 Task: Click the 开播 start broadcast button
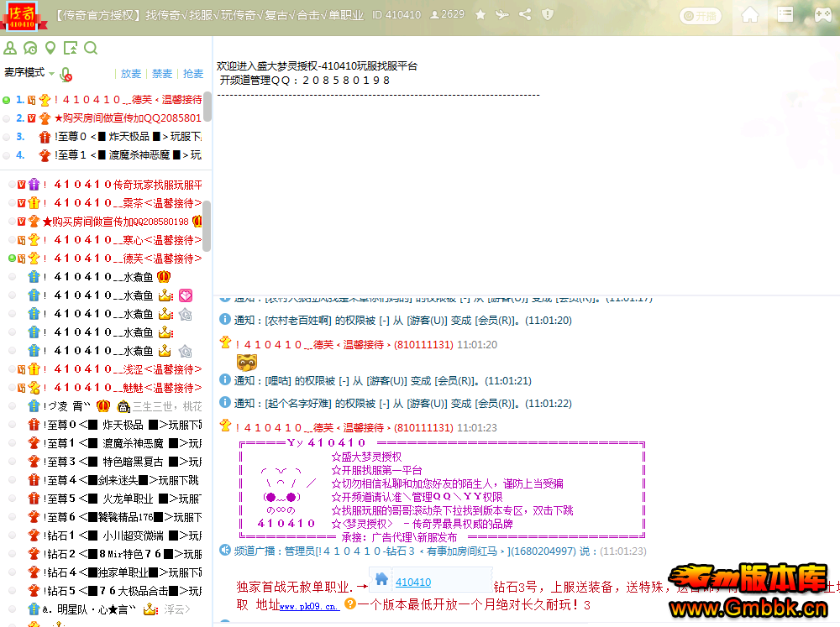pyautogui.click(x=699, y=16)
